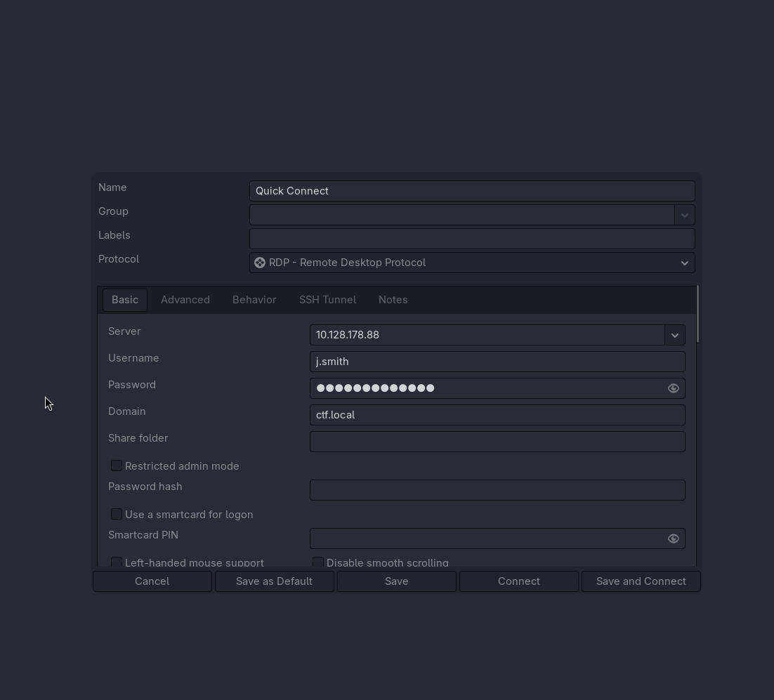Check Use a smartcard for logon

click(117, 514)
